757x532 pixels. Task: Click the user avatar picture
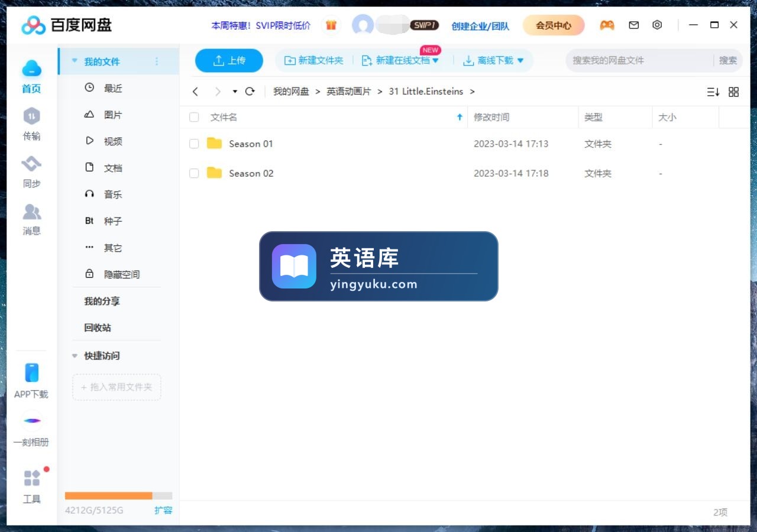point(363,25)
